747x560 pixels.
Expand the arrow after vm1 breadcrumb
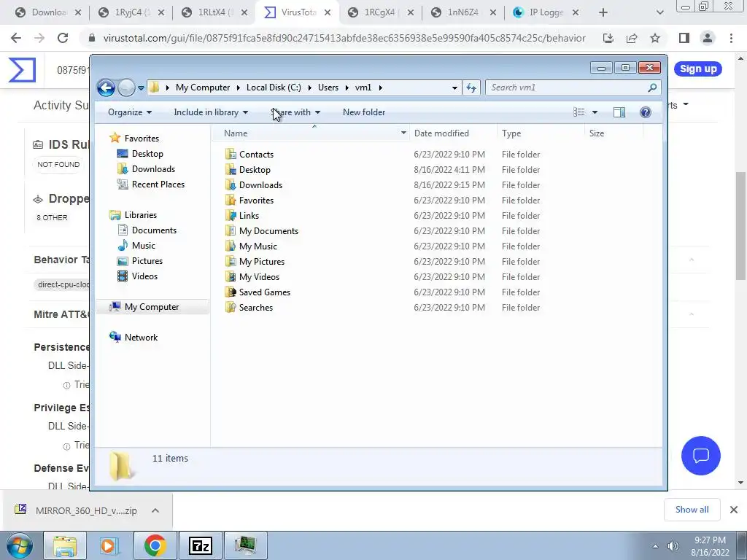tap(381, 87)
